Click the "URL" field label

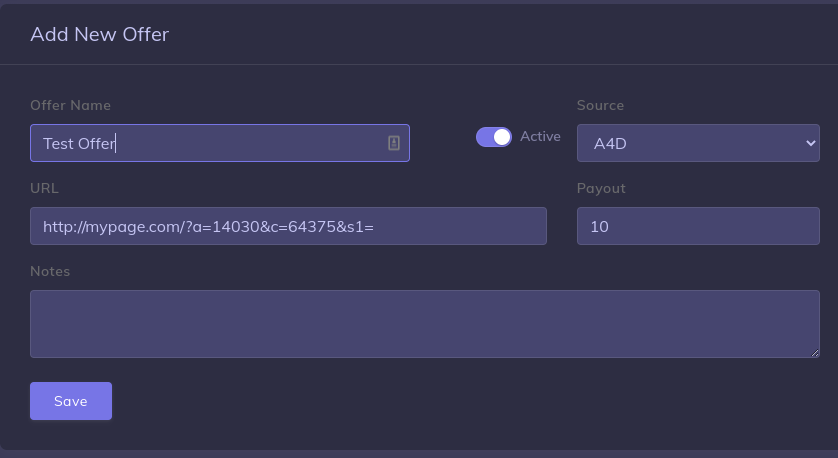(44, 188)
